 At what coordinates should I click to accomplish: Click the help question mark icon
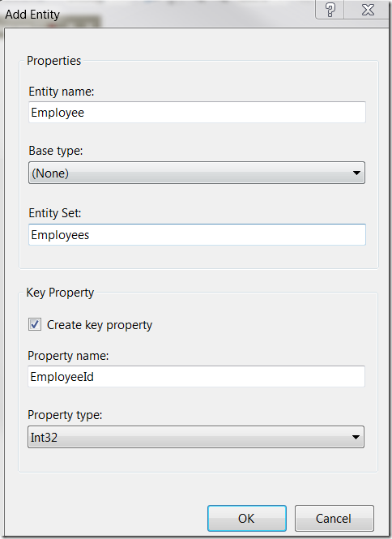[330, 10]
